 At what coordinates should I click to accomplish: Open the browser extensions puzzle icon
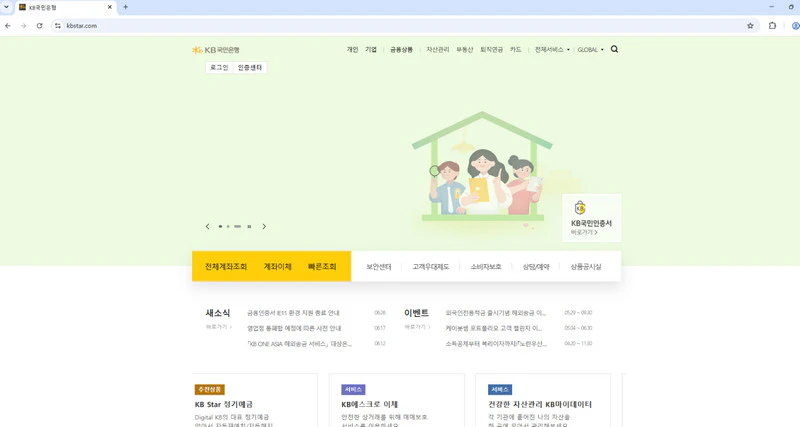(x=772, y=26)
